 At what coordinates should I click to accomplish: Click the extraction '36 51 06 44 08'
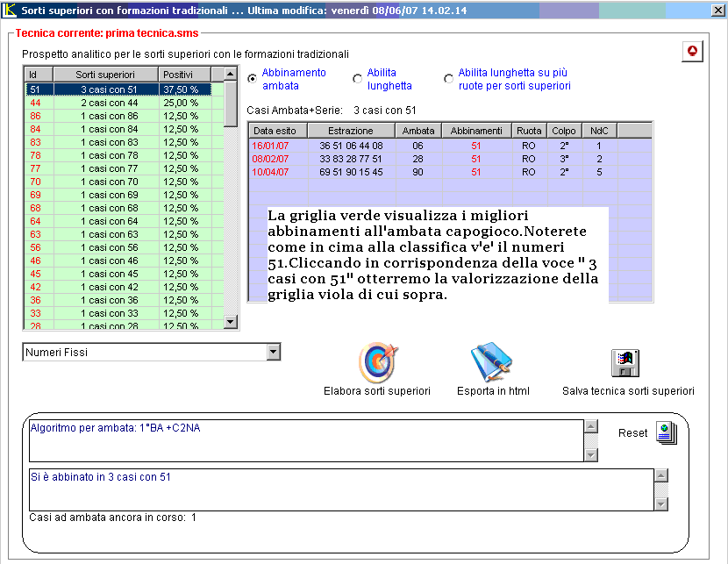coord(351,146)
